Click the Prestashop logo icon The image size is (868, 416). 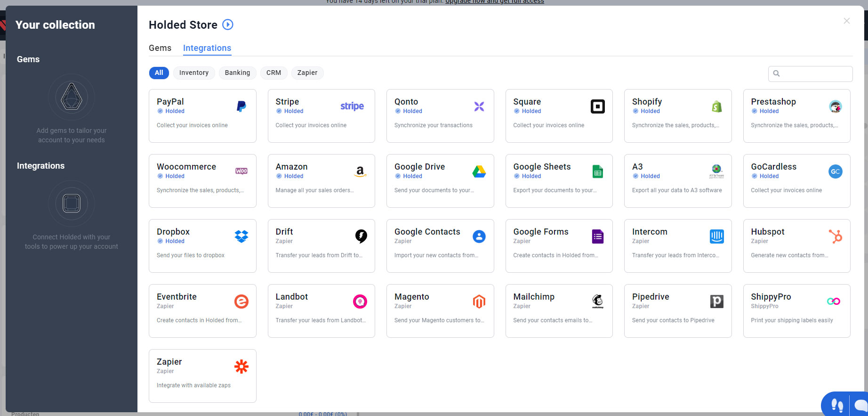(x=836, y=106)
